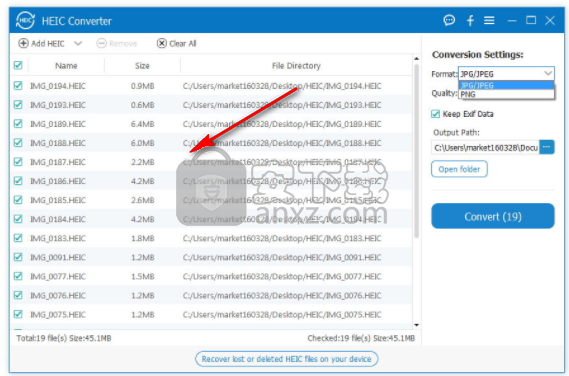Uncheck the IMG_0091.HEIC checkbox
The width and height of the screenshot is (569, 376).
pyautogui.click(x=18, y=257)
